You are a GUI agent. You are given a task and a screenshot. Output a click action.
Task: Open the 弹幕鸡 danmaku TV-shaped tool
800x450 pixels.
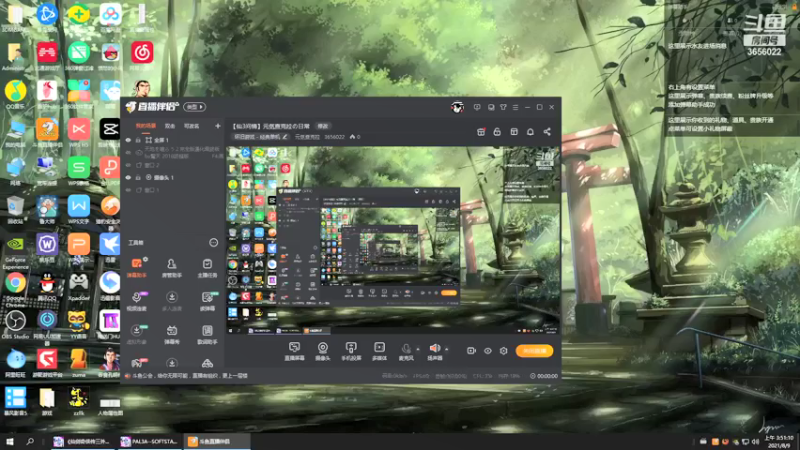tap(171, 334)
